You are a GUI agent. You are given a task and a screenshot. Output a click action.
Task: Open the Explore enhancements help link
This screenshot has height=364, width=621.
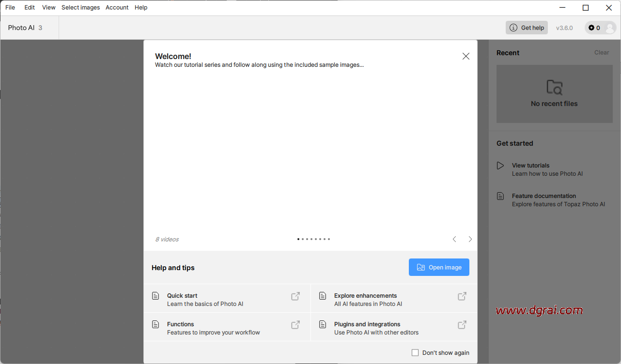click(394, 298)
